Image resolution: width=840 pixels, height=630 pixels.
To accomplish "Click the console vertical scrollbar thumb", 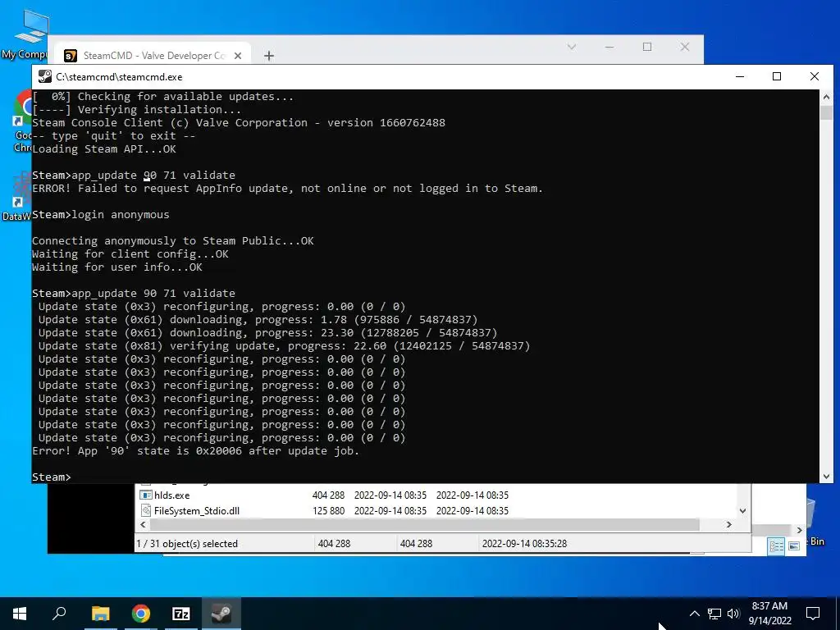I will click(x=826, y=112).
